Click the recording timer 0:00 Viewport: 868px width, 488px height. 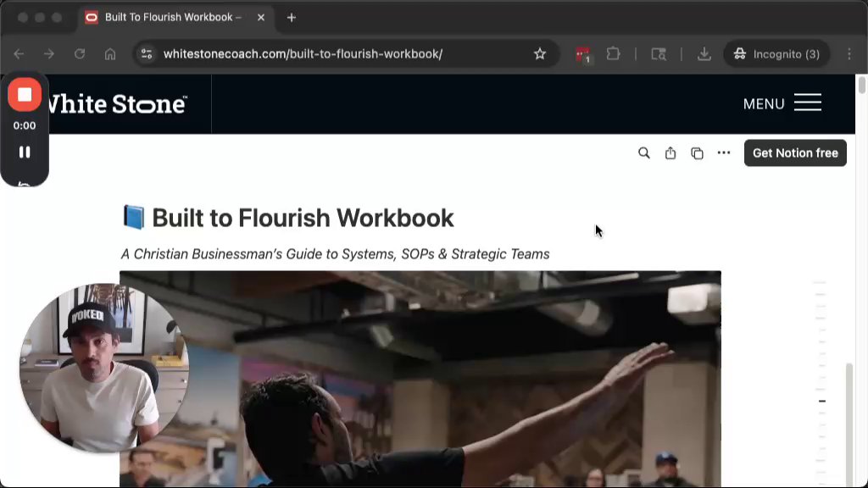point(25,125)
